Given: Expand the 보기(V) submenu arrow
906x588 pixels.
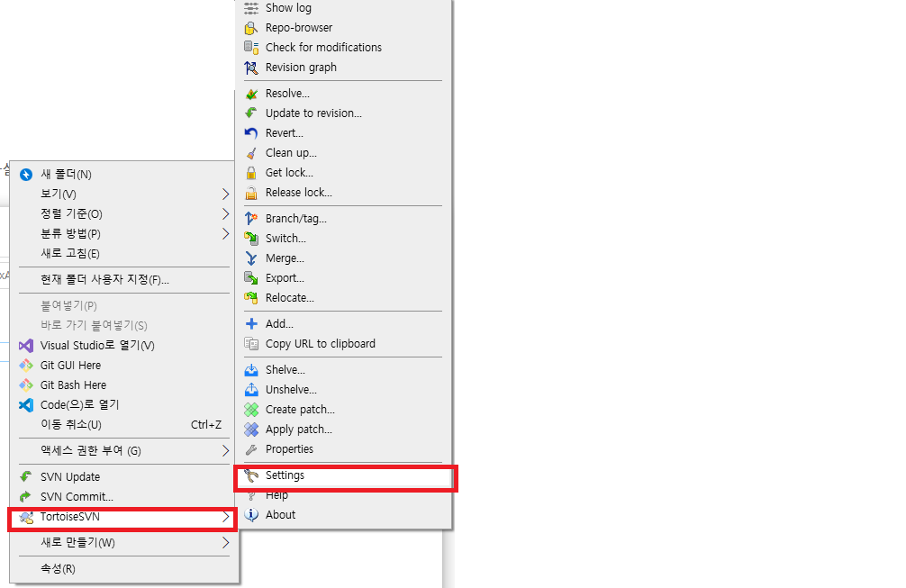Looking at the screenshot, I should pyautogui.click(x=225, y=194).
